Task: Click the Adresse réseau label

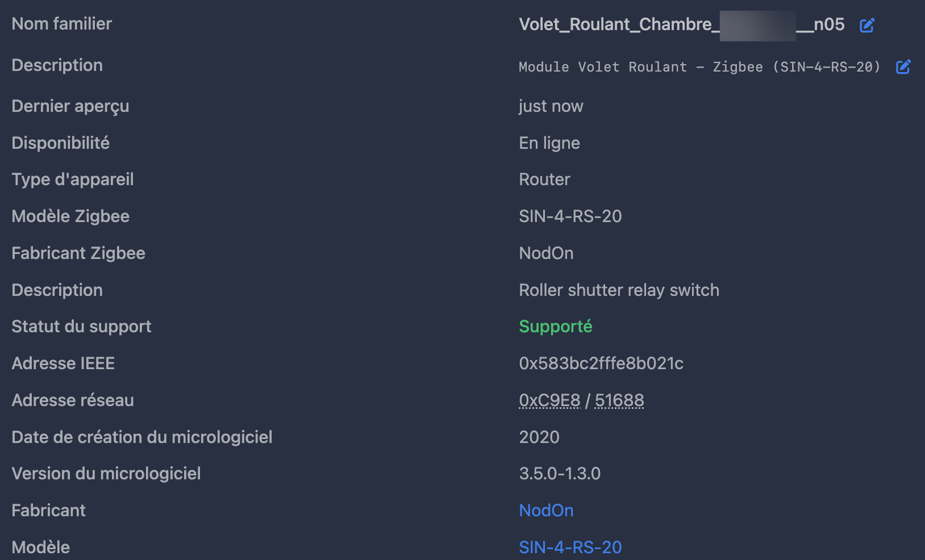Action: (x=73, y=400)
